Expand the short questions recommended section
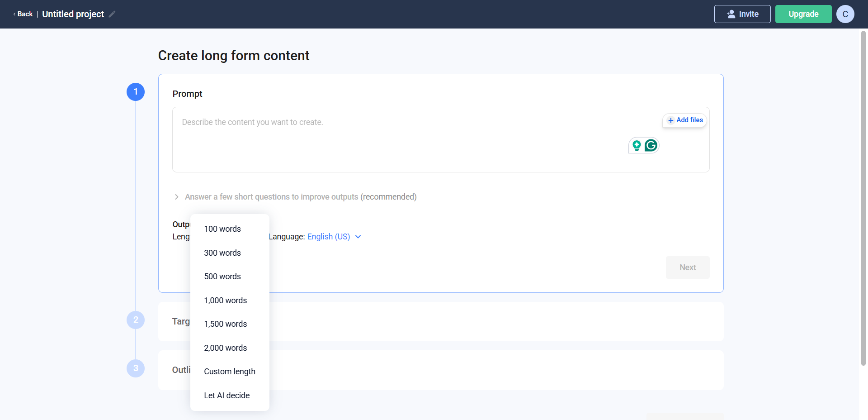868x420 pixels. point(296,197)
